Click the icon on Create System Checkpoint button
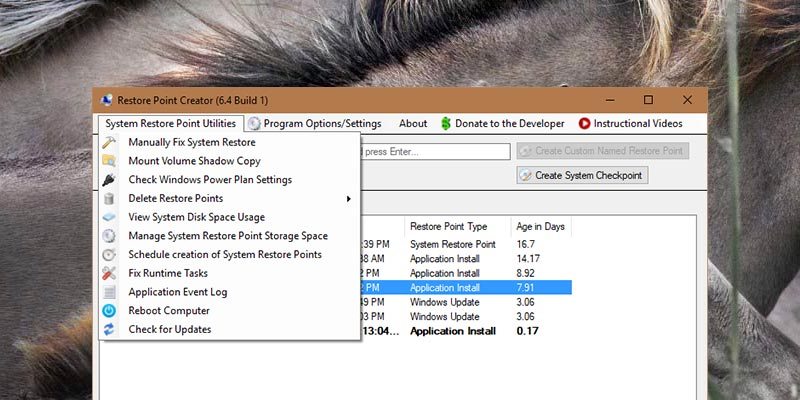Image resolution: width=800 pixels, height=400 pixels. (x=525, y=176)
